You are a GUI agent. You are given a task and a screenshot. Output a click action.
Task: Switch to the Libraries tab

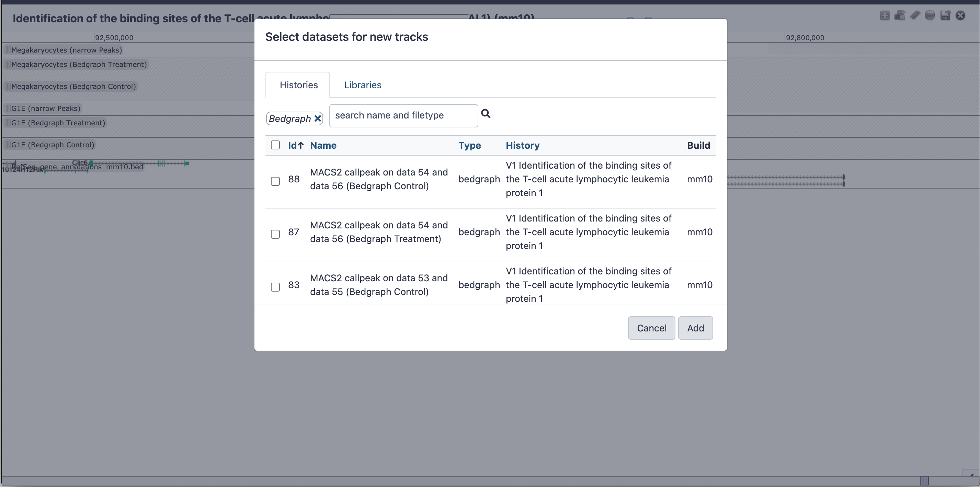pyautogui.click(x=363, y=85)
